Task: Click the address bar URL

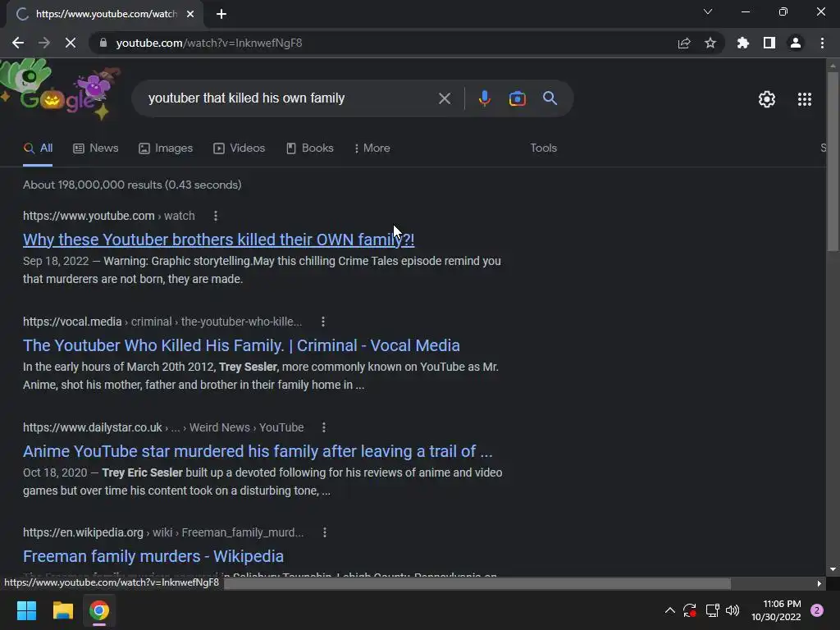Action: (209, 43)
